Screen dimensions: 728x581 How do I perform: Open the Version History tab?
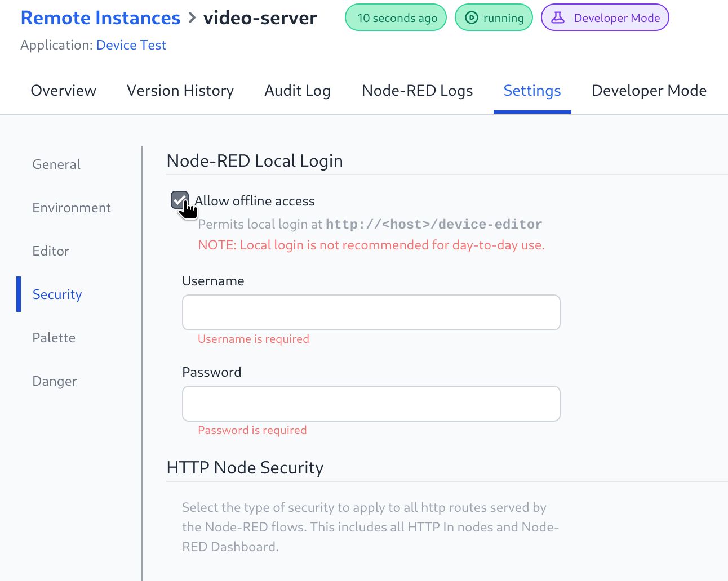coord(180,91)
